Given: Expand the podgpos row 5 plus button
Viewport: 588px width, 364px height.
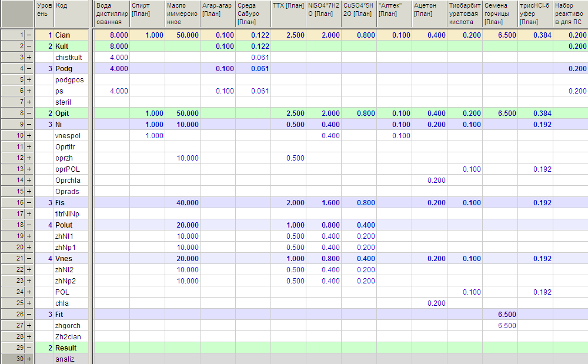Looking at the screenshot, I should [29, 80].
